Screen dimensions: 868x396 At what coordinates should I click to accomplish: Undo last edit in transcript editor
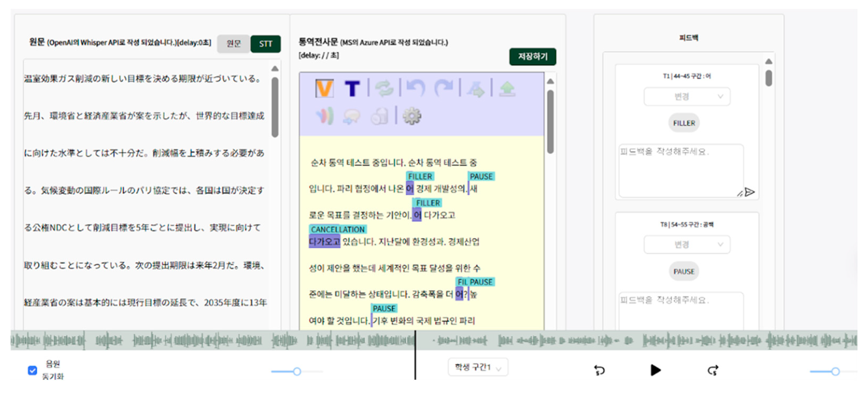(415, 89)
